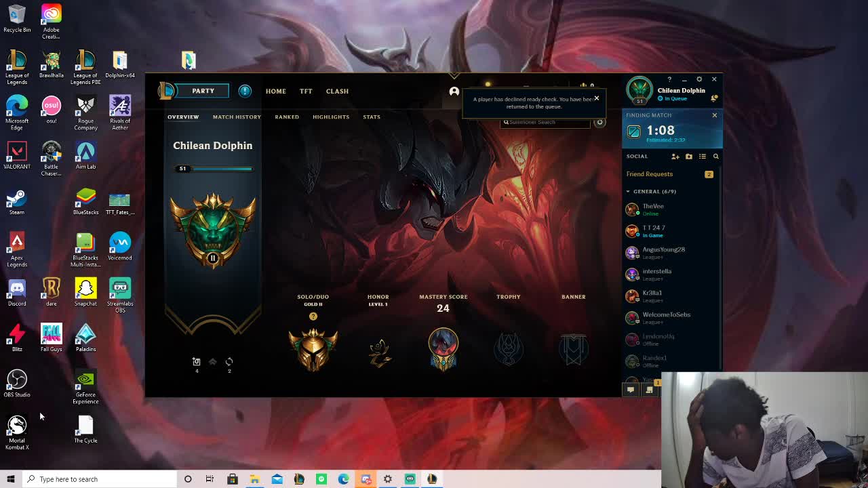Select friend AngusYoung28
This screenshot has width=868, height=488.
pyautogui.click(x=670, y=252)
